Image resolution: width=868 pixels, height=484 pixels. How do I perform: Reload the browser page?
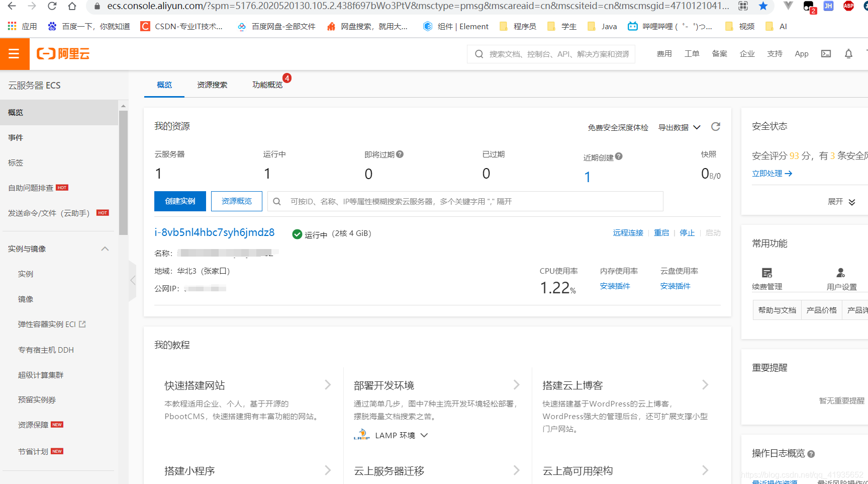coord(52,6)
